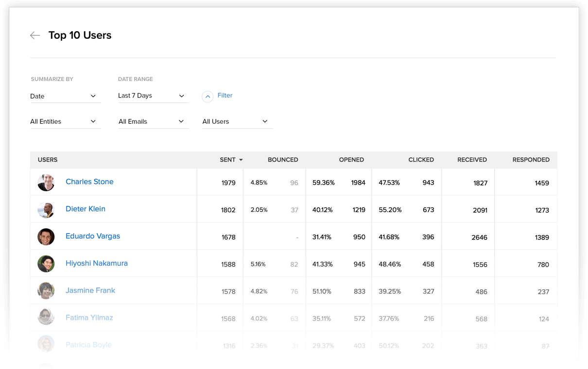Viewport: 588px width, 369px height.
Task: Open the Summarize By Date dropdown
Action: (65, 96)
